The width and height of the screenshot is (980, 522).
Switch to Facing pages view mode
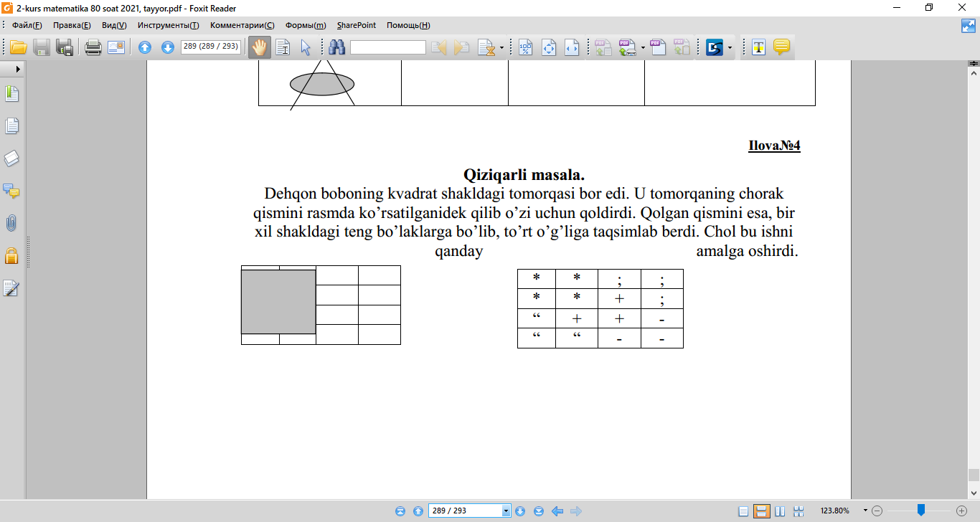coord(780,511)
